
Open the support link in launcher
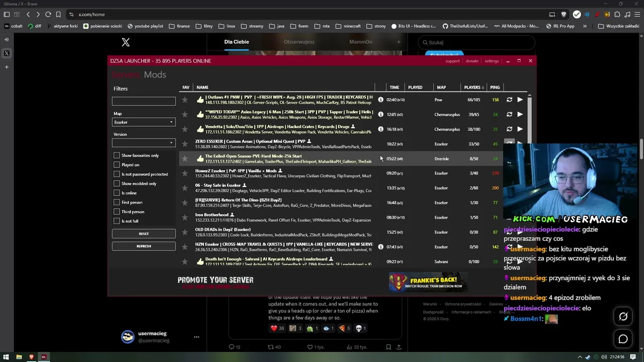point(452,61)
